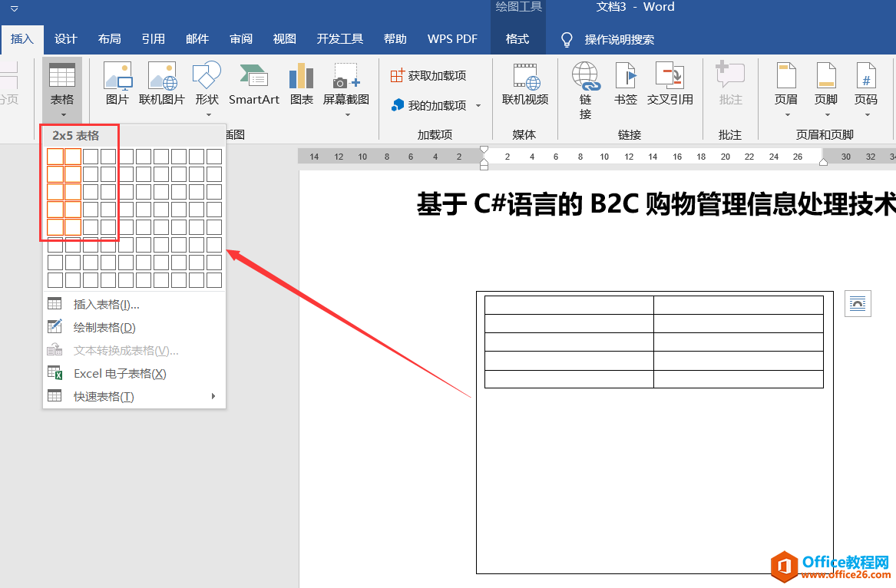The height and width of the screenshot is (588, 896).
Task: Click the first-line indent marker on ruler
Action: tap(484, 151)
